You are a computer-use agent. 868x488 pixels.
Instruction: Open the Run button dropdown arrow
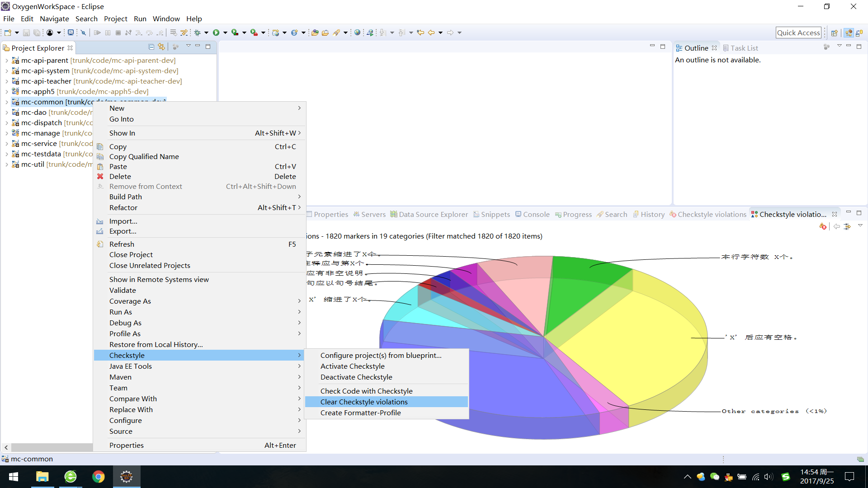coord(225,33)
